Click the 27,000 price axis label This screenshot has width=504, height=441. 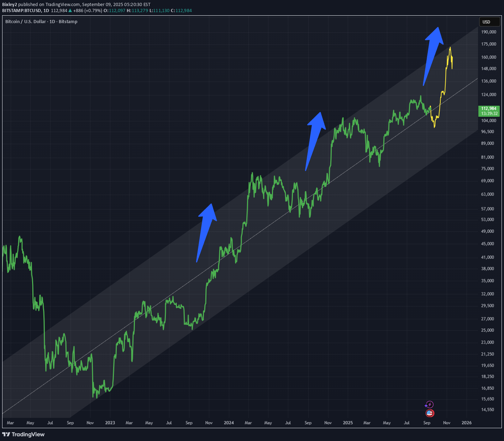pyautogui.click(x=488, y=319)
